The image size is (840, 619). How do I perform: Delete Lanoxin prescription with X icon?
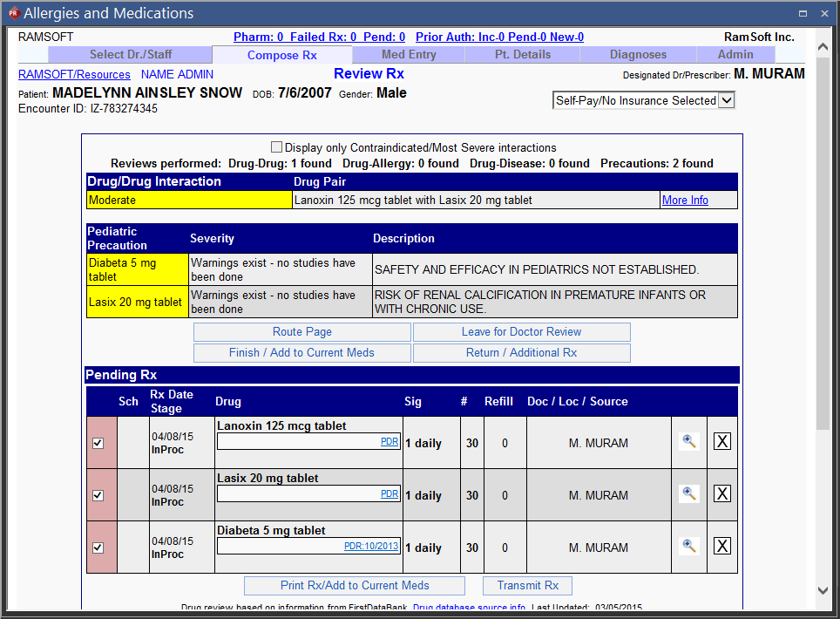pos(721,442)
